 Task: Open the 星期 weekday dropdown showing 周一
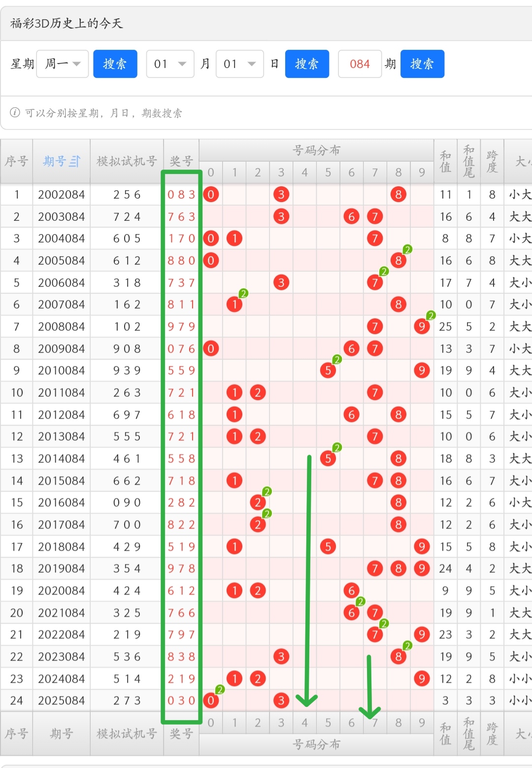63,64
